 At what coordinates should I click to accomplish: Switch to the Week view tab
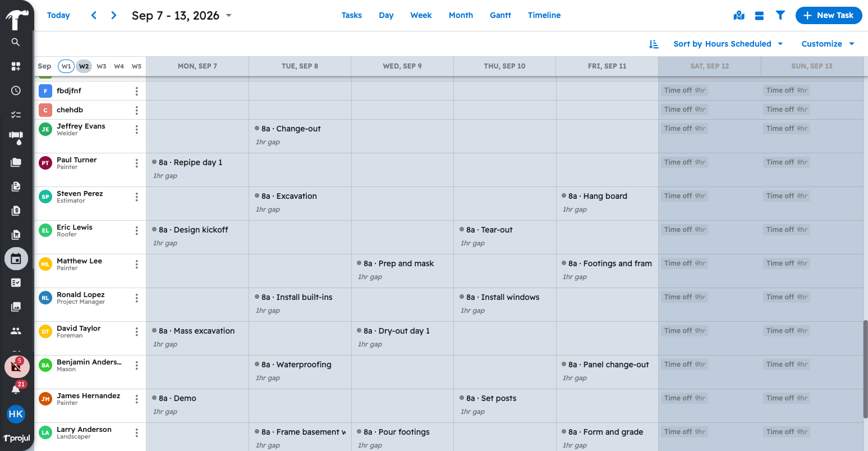(x=421, y=15)
